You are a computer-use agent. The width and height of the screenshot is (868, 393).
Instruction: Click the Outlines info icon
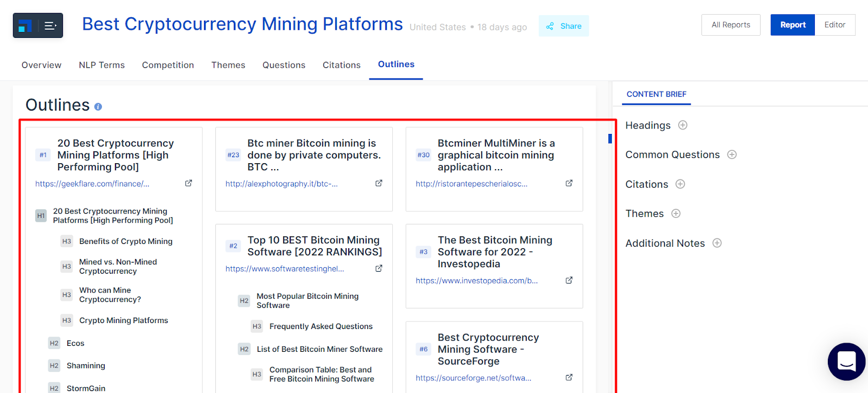tap(98, 107)
